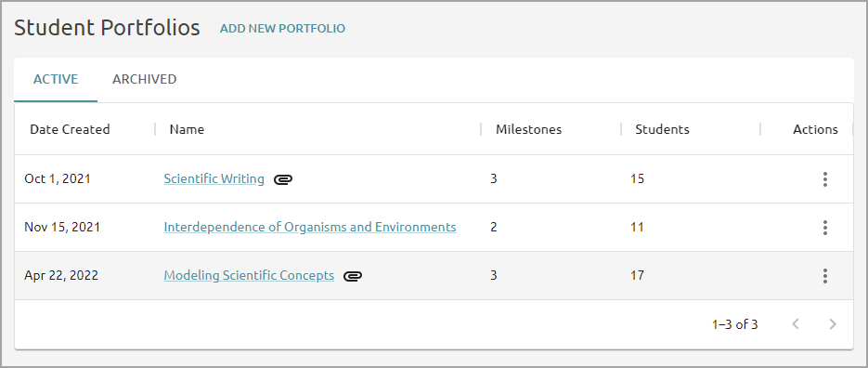Go to previous page of portfolios

pos(796,324)
